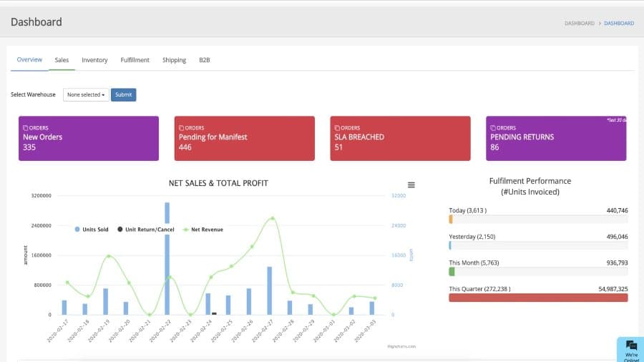Screen dimensions: 644x362
Task: Click the Pending for Manifest card icon
Action: [181, 128]
